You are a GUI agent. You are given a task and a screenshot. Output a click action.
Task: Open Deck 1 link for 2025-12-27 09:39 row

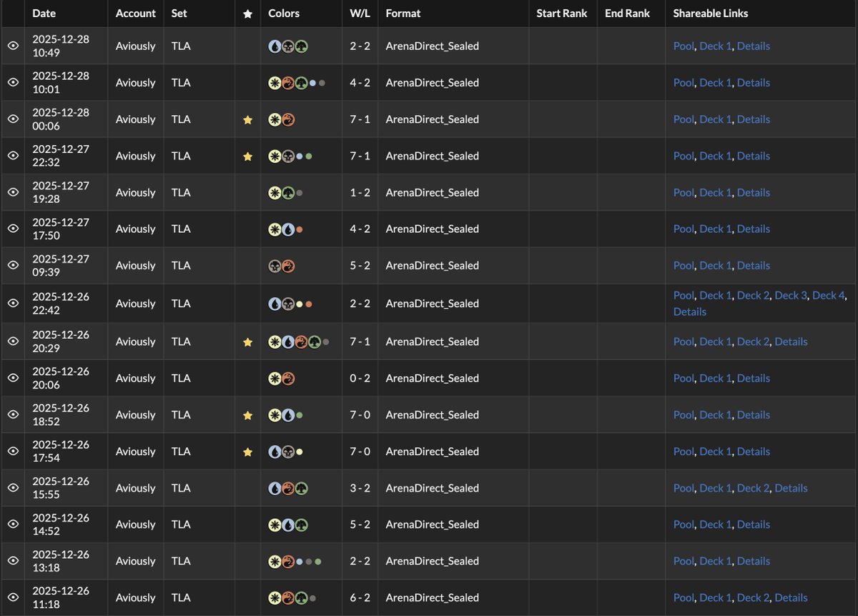(x=716, y=265)
